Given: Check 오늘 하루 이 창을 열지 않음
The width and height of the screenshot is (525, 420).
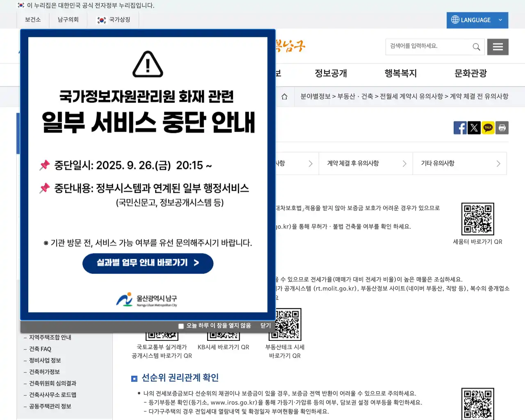Looking at the screenshot, I should click(x=181, y=326).
